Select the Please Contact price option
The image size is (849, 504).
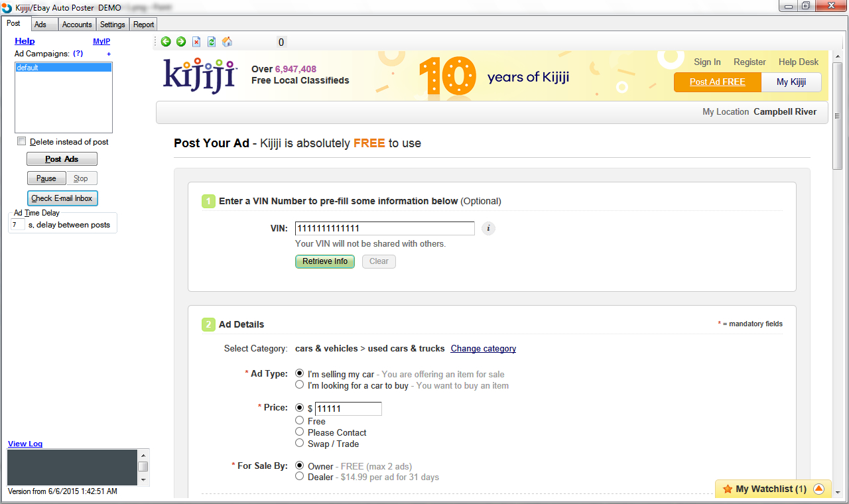click(x=300, y=432)
